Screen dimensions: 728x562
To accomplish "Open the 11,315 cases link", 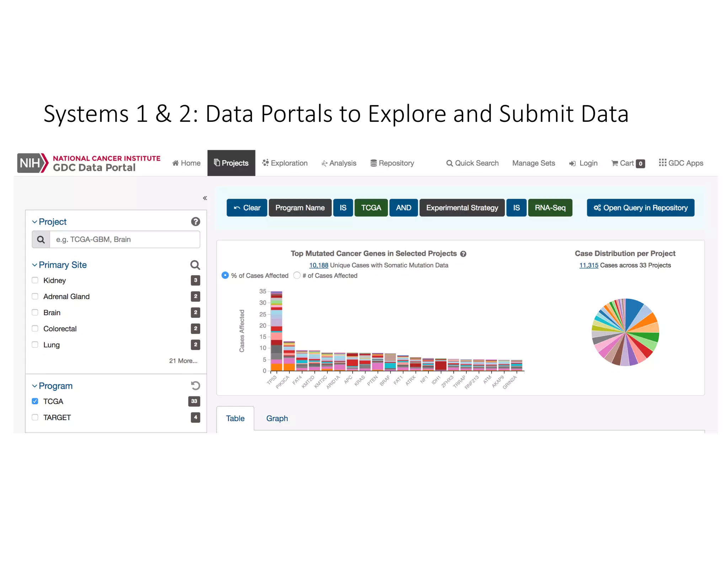I will pos(589,265).
